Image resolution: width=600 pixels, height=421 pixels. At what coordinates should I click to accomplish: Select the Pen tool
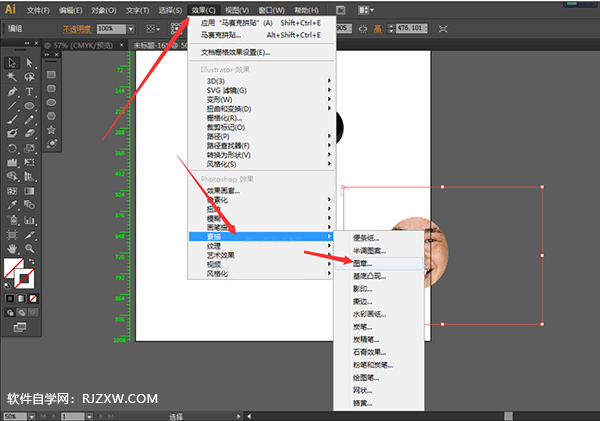(x=12, y=91)
